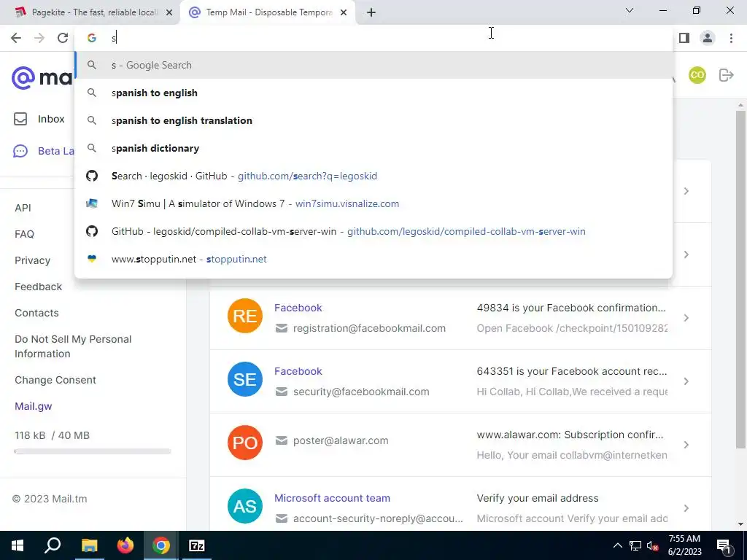Click the Mail.tm @ logo
Screen dimensions: 747x560
click(x=23, y=77)
